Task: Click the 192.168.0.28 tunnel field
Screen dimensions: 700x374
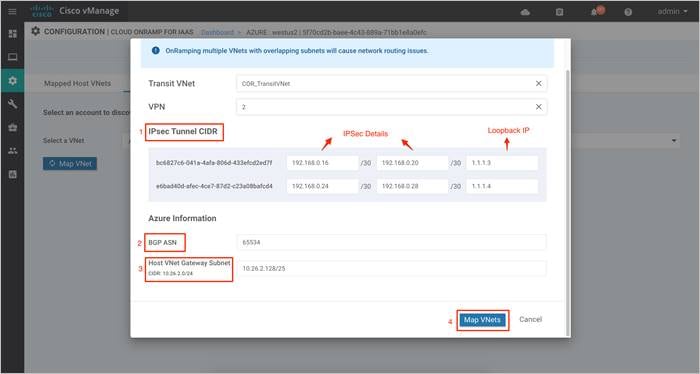Action: pyautogui.click(x=412, y=186)
